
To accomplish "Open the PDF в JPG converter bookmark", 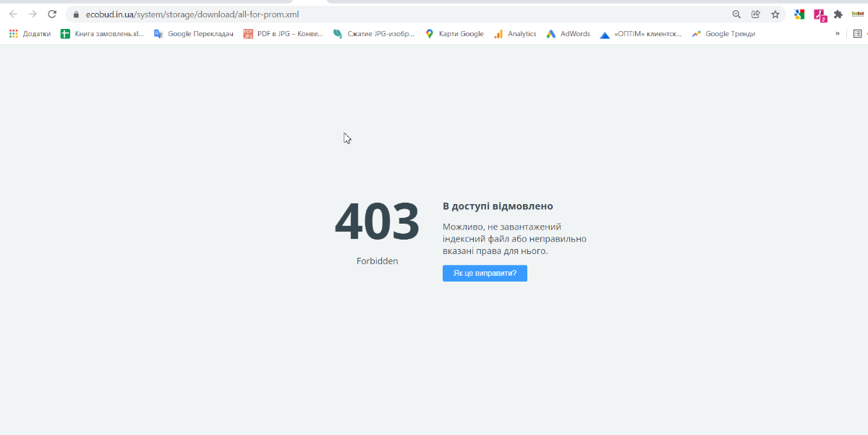I will tap(284, 33).
